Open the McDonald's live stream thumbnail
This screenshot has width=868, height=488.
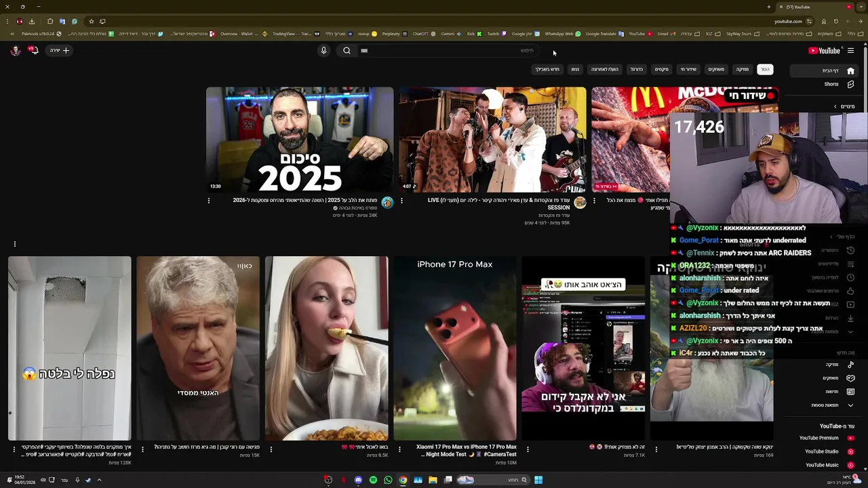tap(631, 140)
